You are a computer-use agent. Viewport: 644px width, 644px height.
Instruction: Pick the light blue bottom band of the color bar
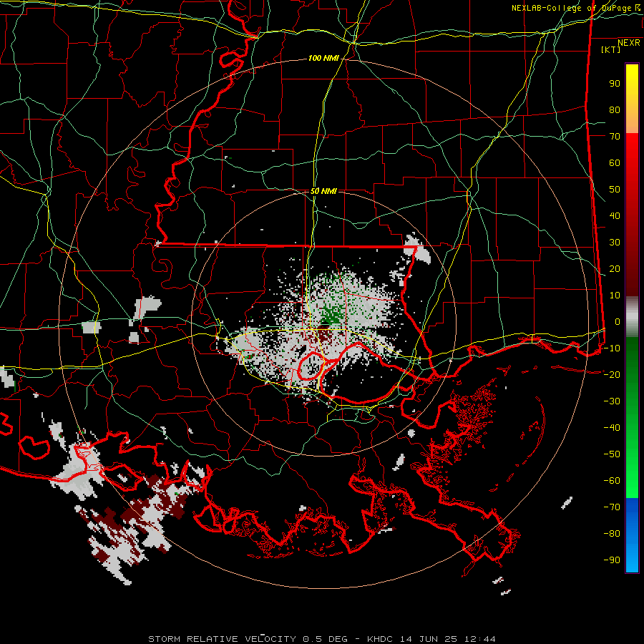pyautogui.click(x=632, y=557)
